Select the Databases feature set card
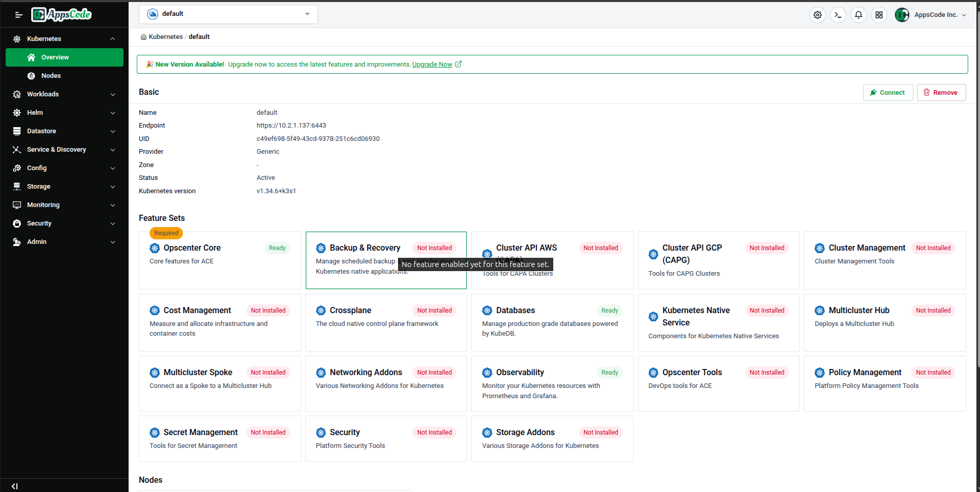This screenshot has width=980, height=492. tap(551, 322)
